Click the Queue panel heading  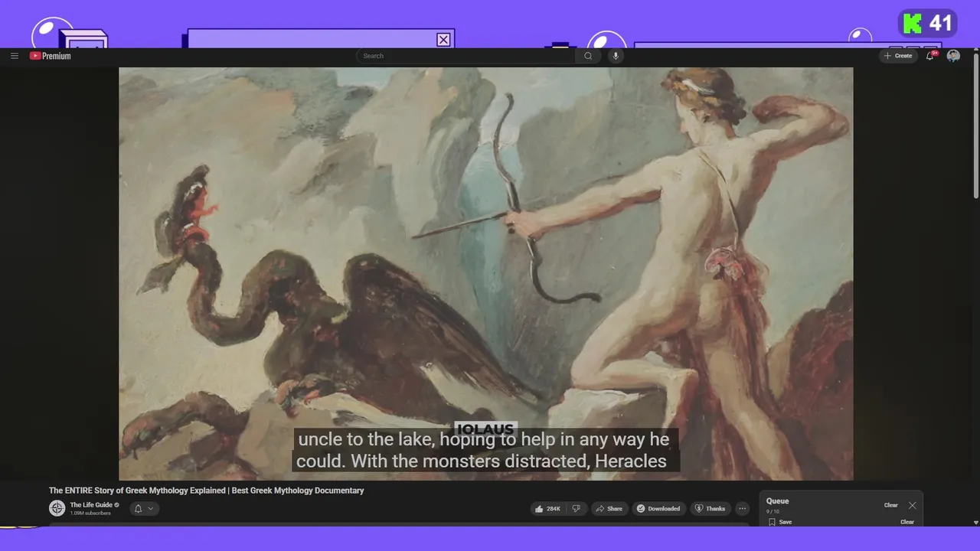pyautogui.click(x=777, y=501)
